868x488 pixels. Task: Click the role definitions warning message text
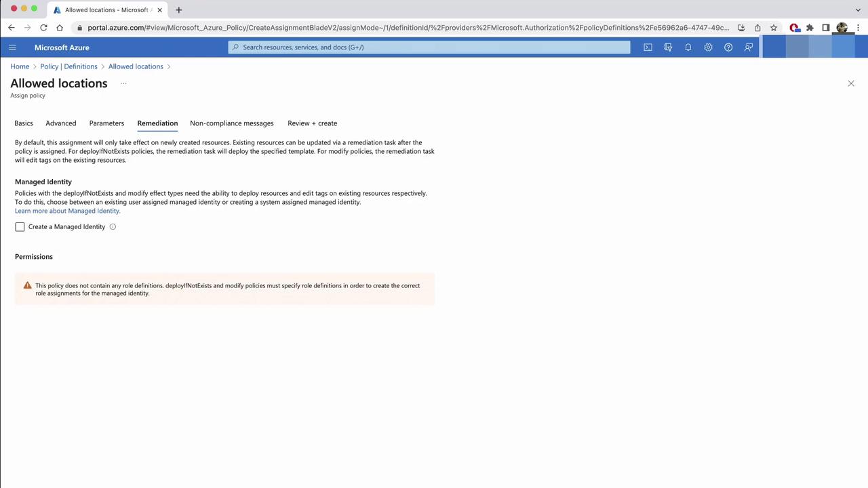pyautogui.click(x=228, y=289)
